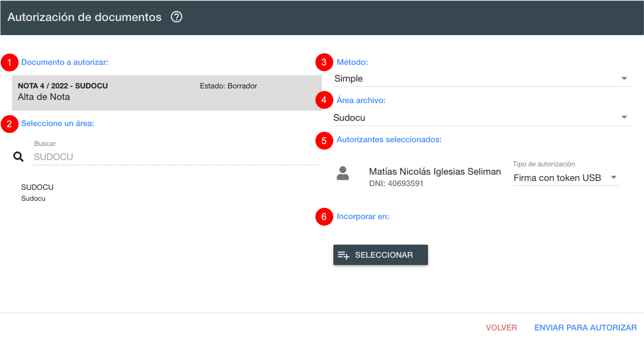
Task: Open the help question mark icon
Action: [177, 17]
